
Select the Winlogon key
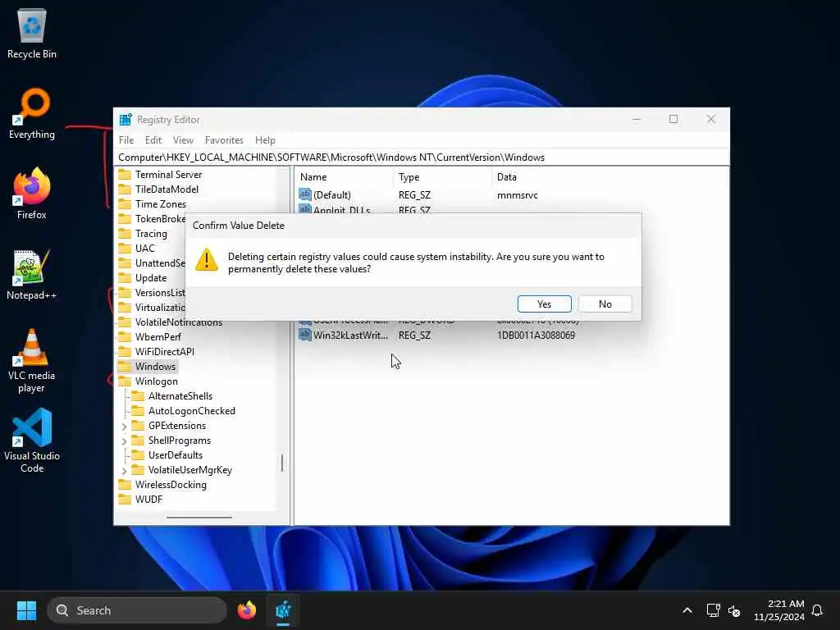click(x=157, y=381)
